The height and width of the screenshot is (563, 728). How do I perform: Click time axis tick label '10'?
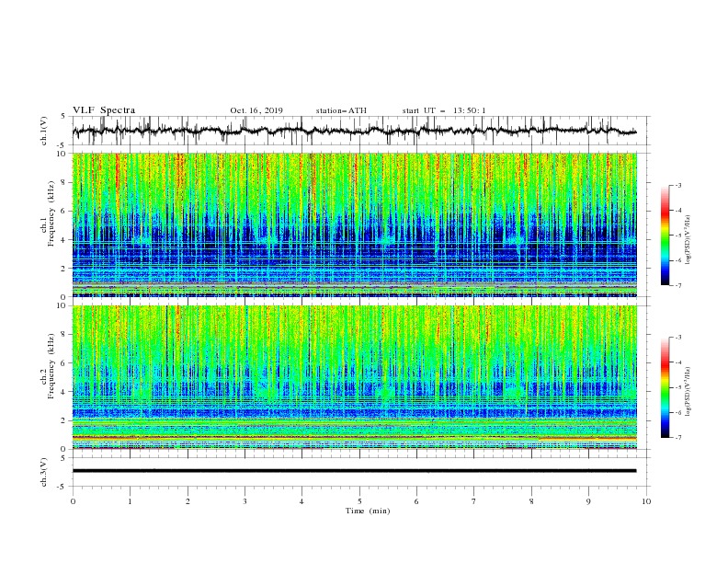(x=646, y=501)
